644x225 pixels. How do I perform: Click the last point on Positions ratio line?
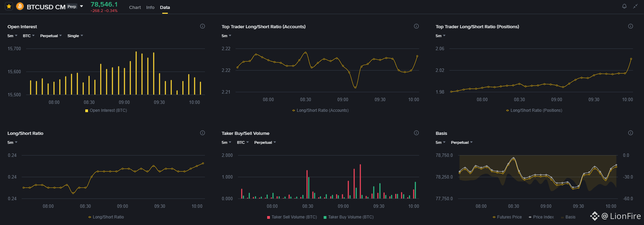point(631,59)
